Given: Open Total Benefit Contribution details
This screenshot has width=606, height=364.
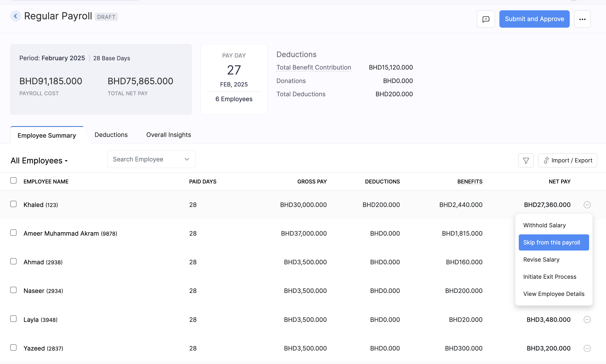Looking at the screenshot, I should [314, 67].
